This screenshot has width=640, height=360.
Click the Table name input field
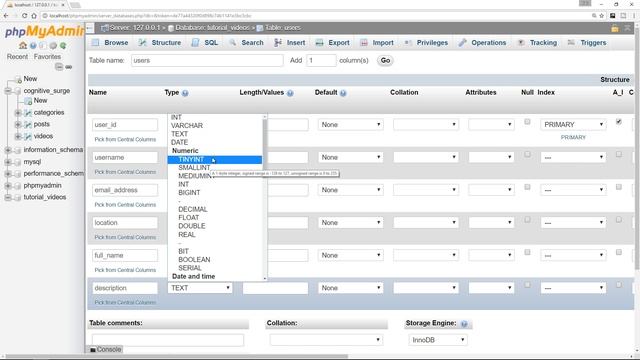(x=207, y=60)
